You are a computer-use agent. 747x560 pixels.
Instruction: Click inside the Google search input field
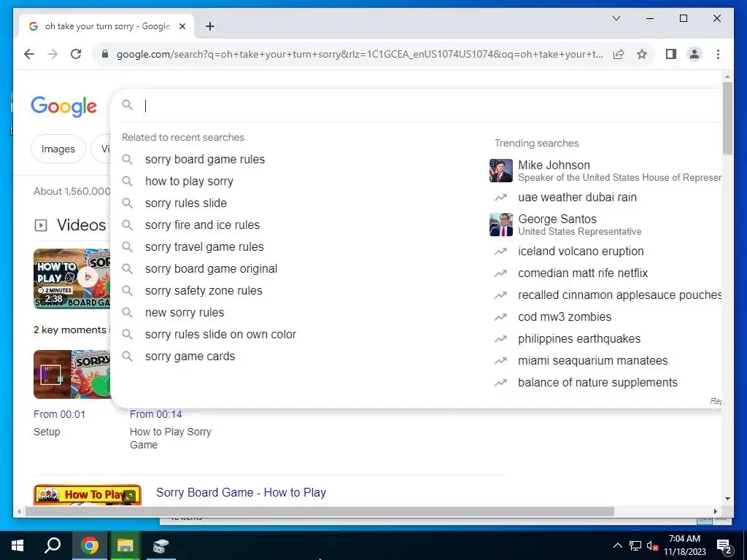pyautogui.click(x=429, y=106)
